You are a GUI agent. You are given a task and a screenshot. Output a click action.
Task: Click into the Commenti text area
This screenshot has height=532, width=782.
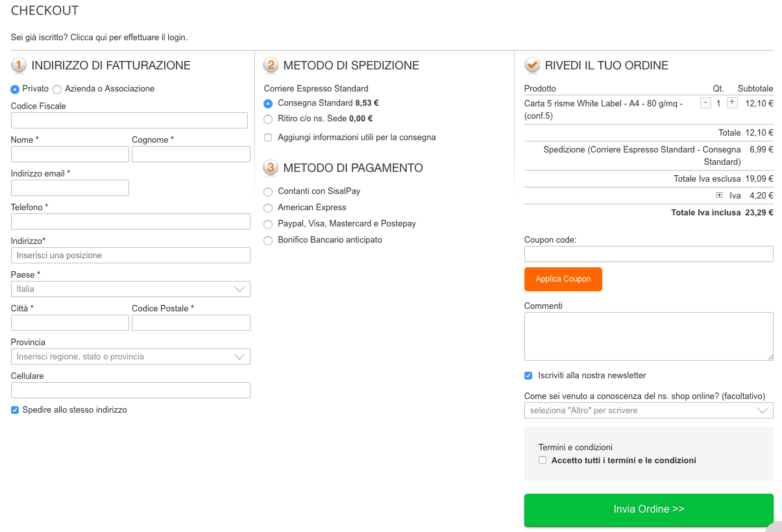coord(649,336)
